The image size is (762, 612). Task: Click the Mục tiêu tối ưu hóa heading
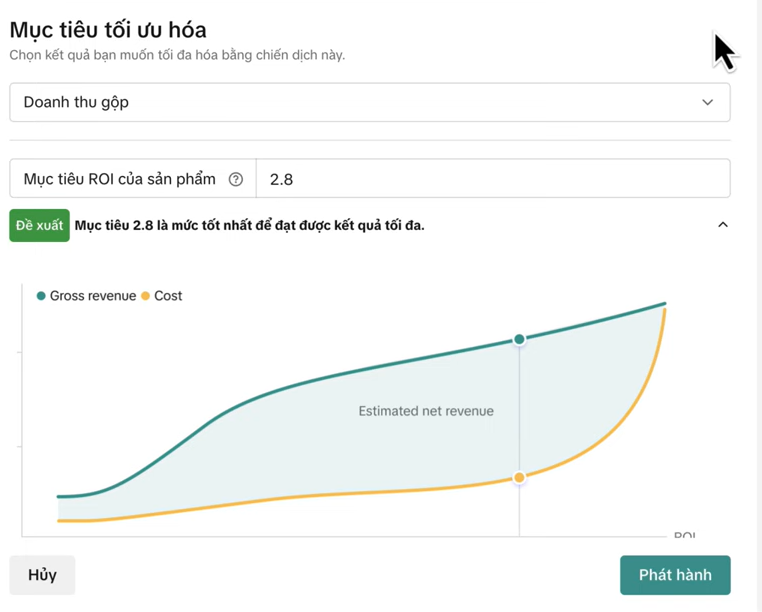[x=108, y=29]
